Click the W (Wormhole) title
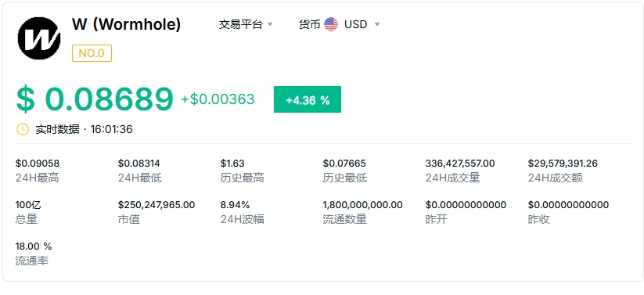644x295 pixels. click(x=126, y=25)
